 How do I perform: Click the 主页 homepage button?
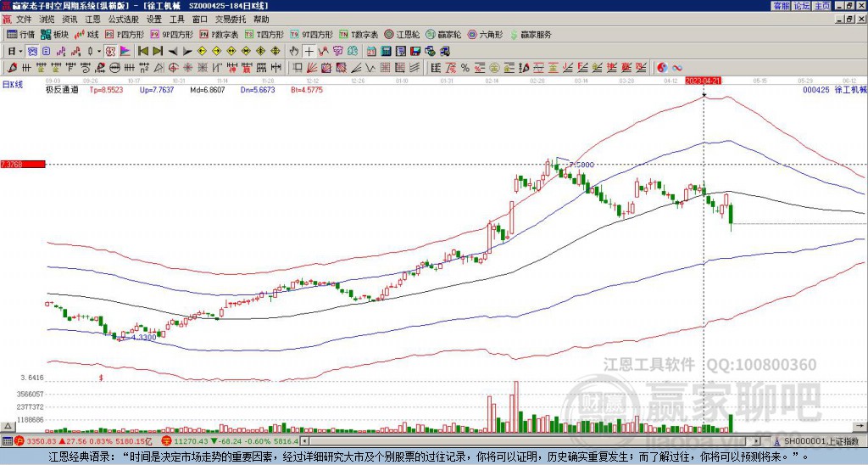click(x=822, y=6)
